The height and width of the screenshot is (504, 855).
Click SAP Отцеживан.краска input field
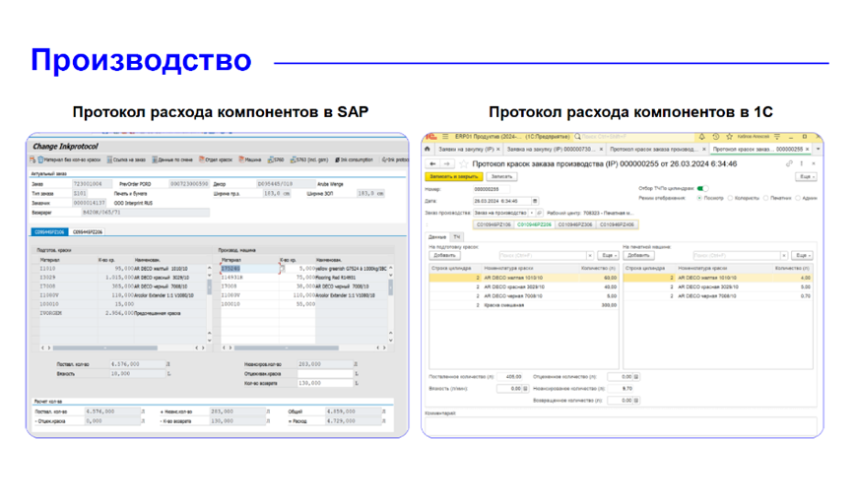(325, 374)
